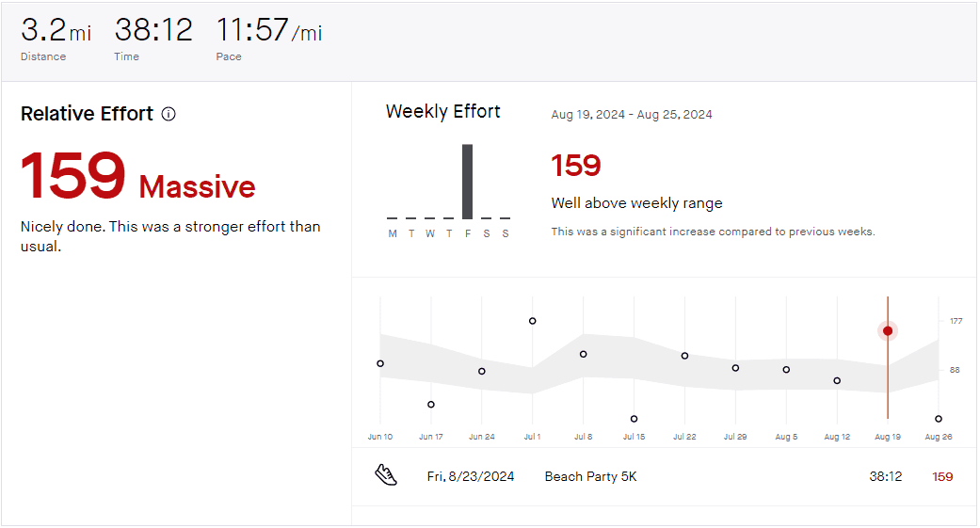The width and height of the screenshot is (980, 528).
Task: Click the Weekly Effort heading
Action: [x=443, y=111]
